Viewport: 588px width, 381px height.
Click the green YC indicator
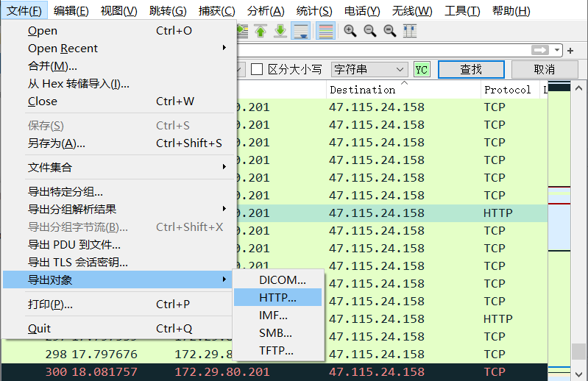422,69
